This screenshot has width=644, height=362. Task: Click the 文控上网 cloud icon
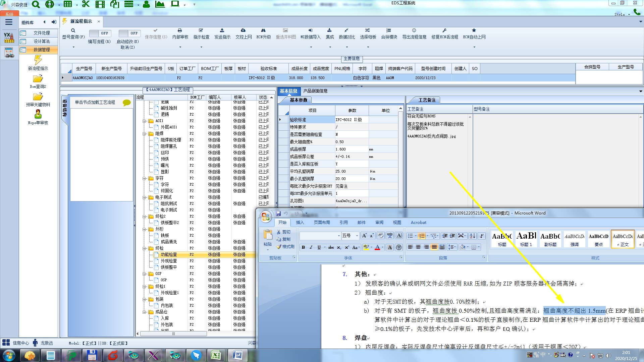click(x=243, y=31)
